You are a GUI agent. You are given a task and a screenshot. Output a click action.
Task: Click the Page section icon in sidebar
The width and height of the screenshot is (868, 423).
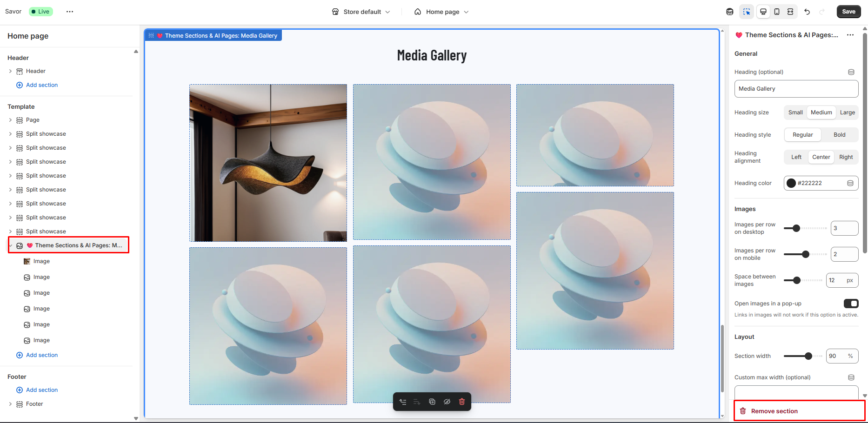pyautogui.click(x=20, y=120)
